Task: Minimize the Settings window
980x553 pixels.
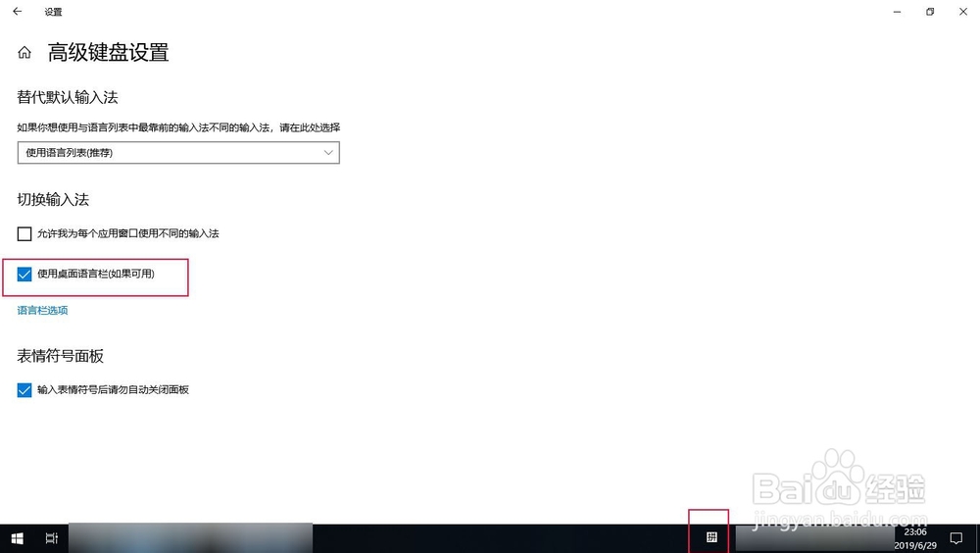Action: (x=897, y=12)
